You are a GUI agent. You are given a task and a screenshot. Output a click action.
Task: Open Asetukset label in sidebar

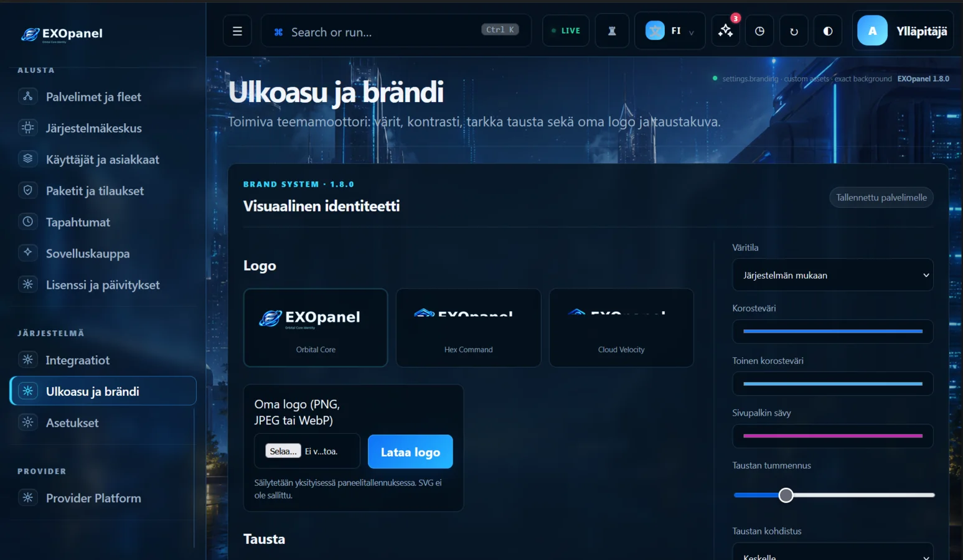(x=72, y=423)
